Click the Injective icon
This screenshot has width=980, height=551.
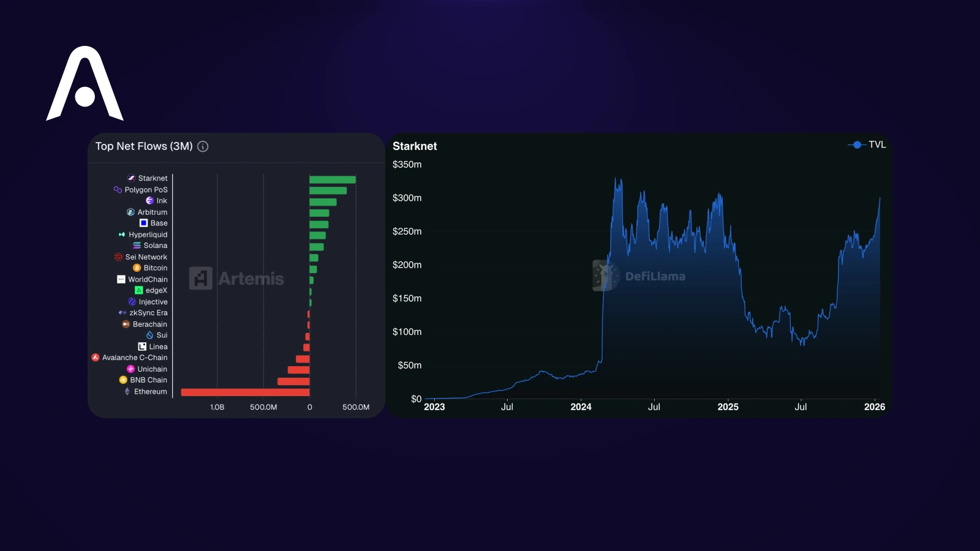132,302
